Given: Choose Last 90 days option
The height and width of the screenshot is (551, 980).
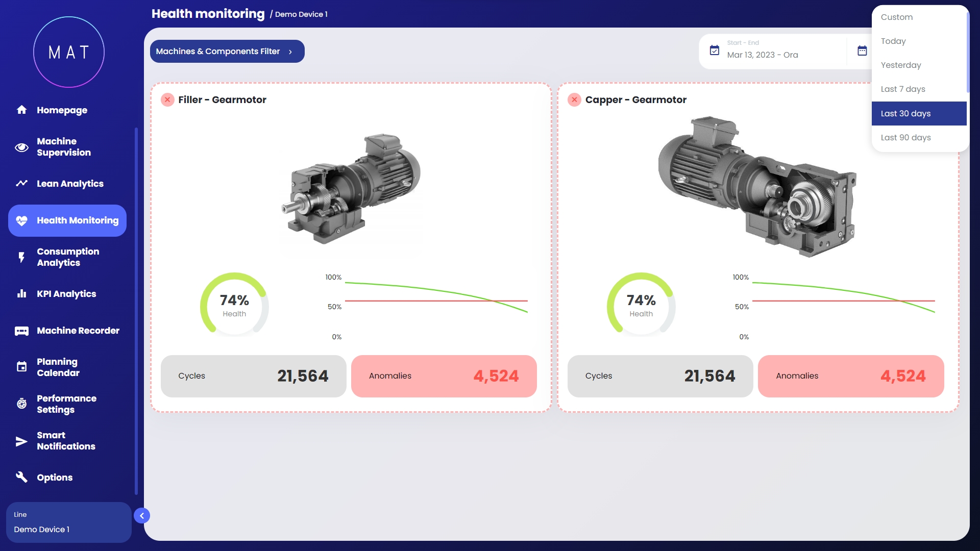Looking at the screenshot, I should (x=905, y=138).
